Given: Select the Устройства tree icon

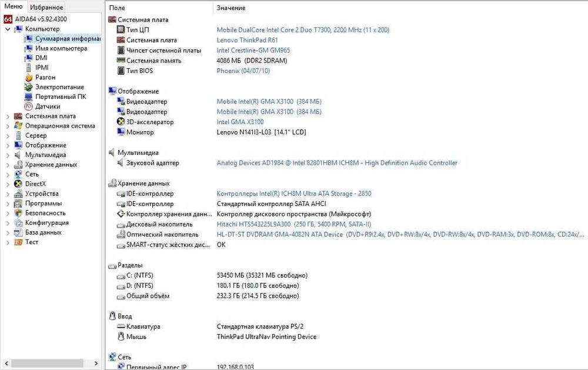Looking at the screenshot, I should [18, 194].
